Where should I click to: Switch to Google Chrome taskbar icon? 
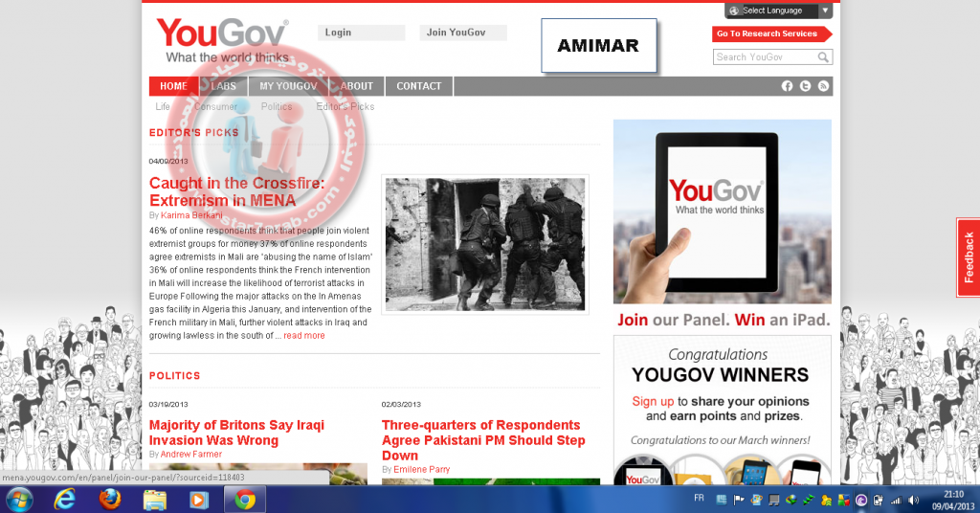tap(244, 500)
